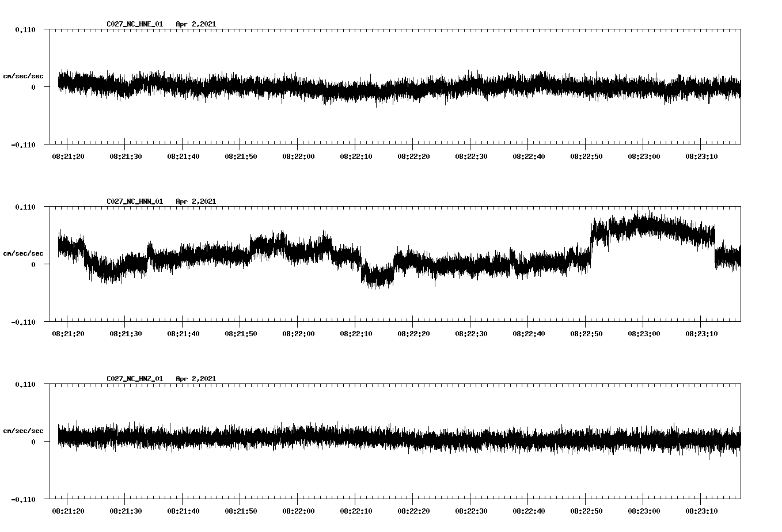
Task: Click the Apr 2,2021 date on HNZ plot
Action: (x=196, y=378)
